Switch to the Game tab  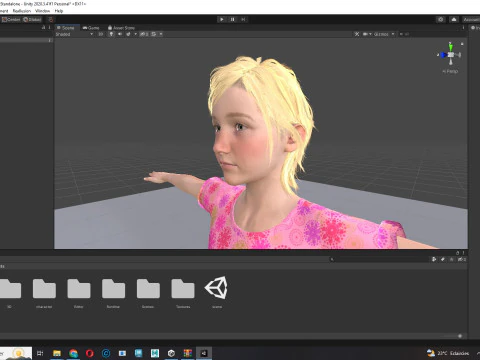[91, 28]
